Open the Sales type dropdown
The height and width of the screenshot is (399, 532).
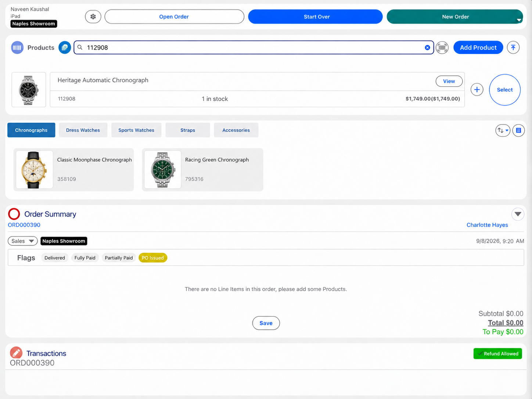pyautogui.click(x=23, y=241)
